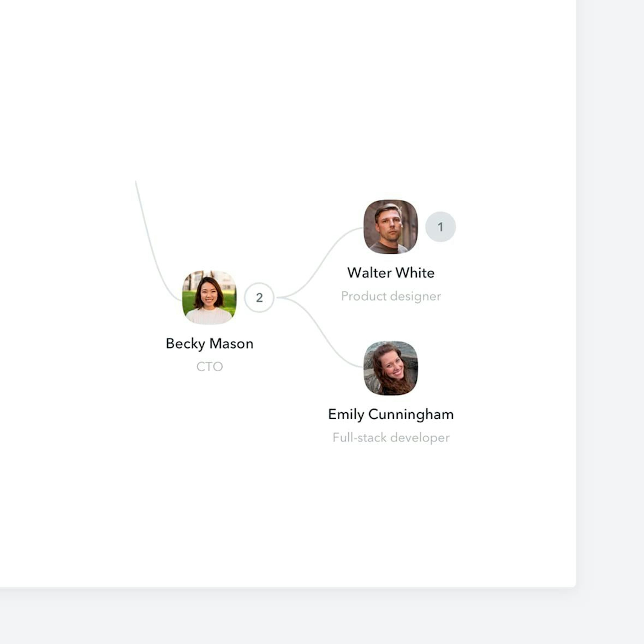Click empty white canvas below Becky Mason
The height and width of the screenshot is (644, 644).
pos(209,467)
